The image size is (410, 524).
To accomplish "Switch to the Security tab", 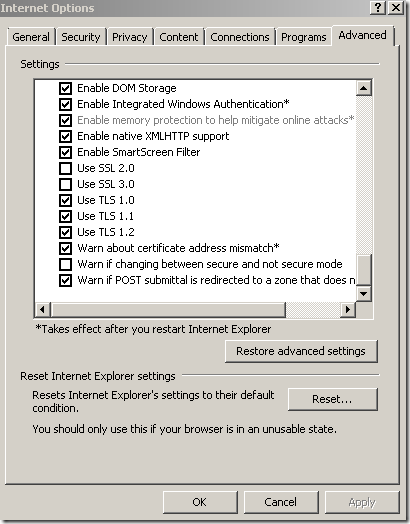I will 81,37.
